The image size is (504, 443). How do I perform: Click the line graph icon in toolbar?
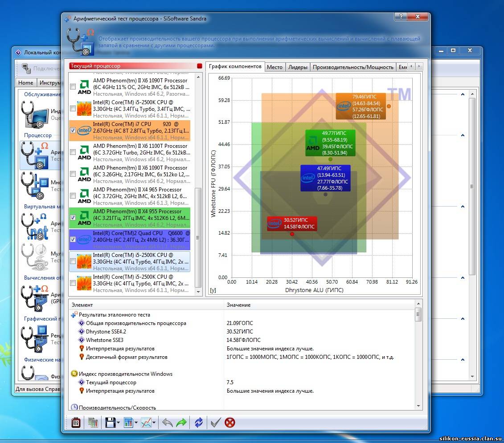[x=146, y=423]
